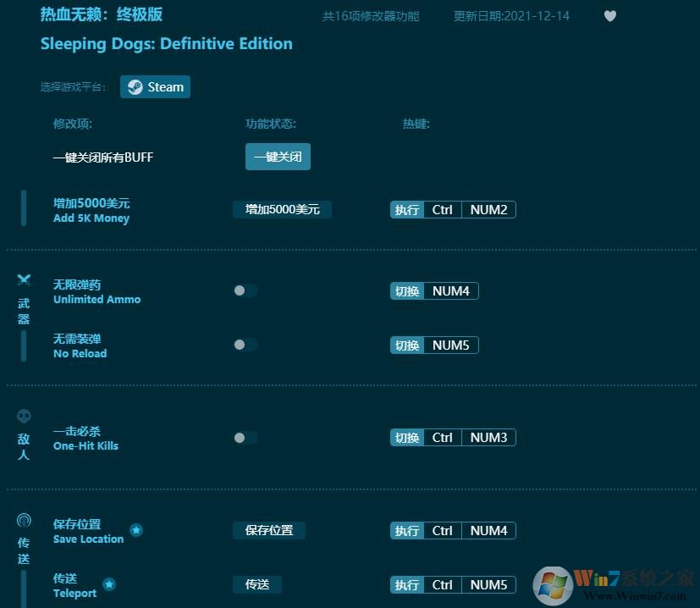
Task: Click the 保存位置 action button
Action: [269, 530]
